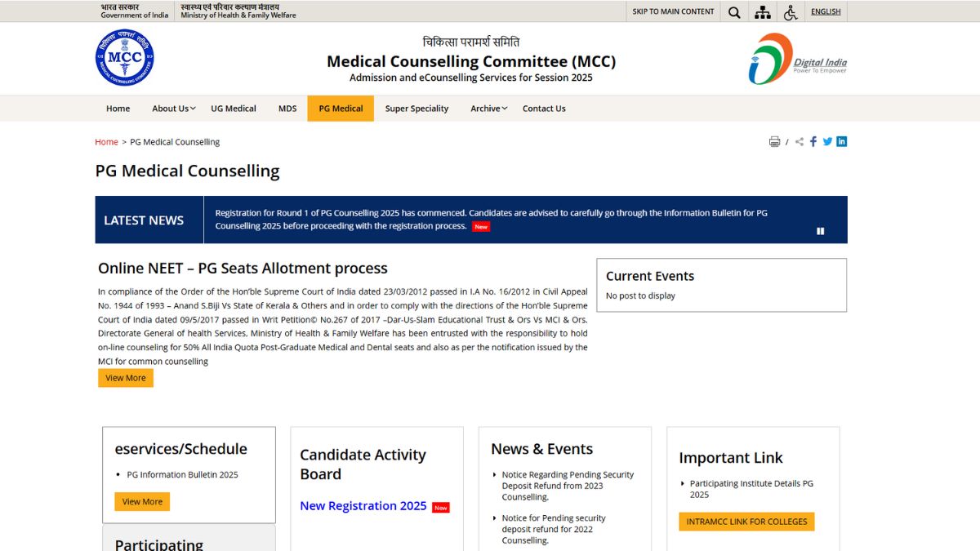Expand the Archive dropdown menu
980x551 pixels.
[488, 109]
